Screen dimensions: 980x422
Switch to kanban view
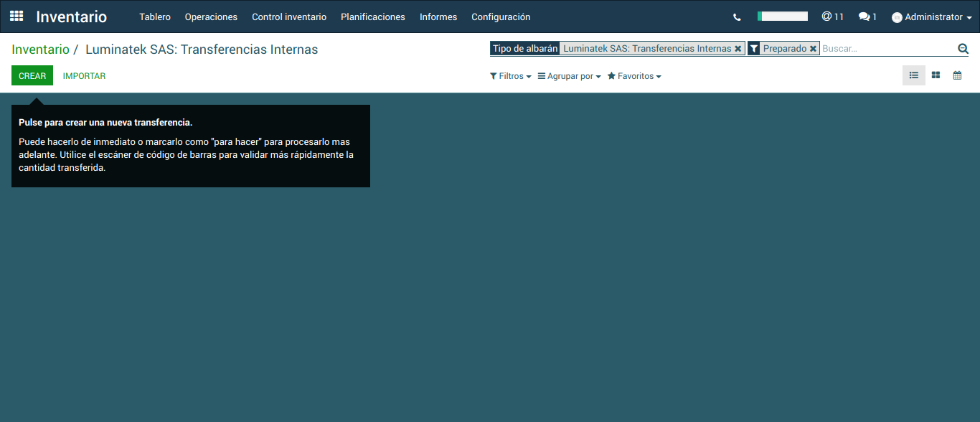(936, 75)
